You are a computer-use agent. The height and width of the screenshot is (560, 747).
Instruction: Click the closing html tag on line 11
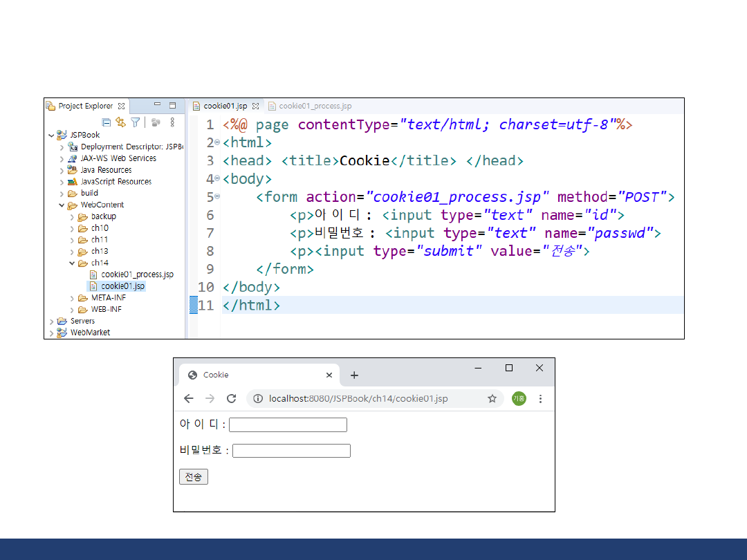click(x=251, y=306)
